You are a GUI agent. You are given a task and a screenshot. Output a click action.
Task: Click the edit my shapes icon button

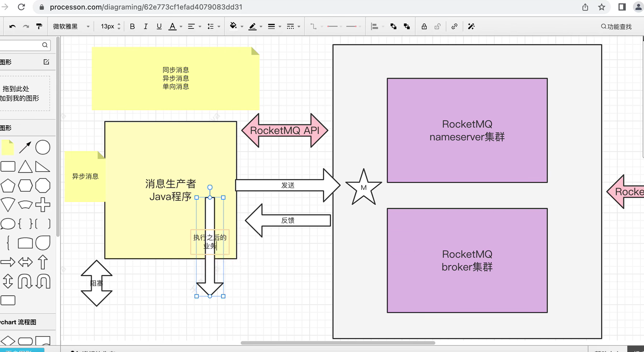(46, 62)
